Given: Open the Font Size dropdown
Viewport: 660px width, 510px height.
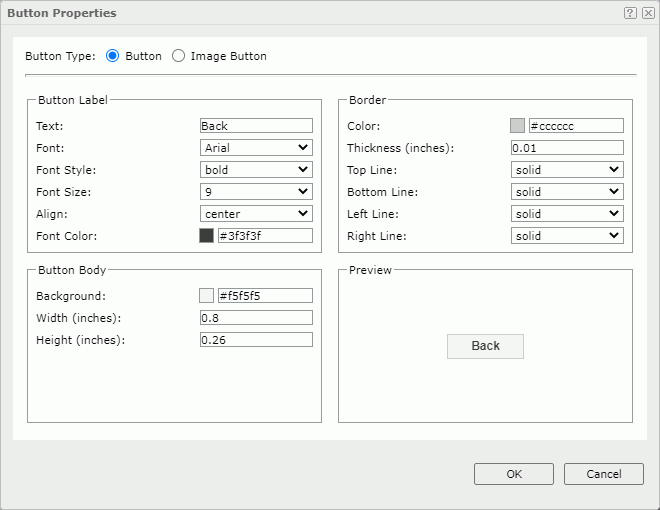Looking at the screenshot, I should (x=256, y=192).
